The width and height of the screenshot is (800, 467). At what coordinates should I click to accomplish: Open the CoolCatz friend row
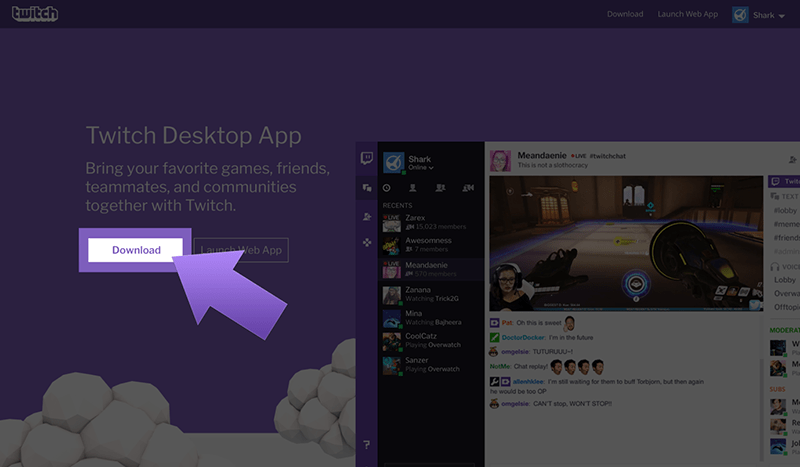(x=431, y=341)
